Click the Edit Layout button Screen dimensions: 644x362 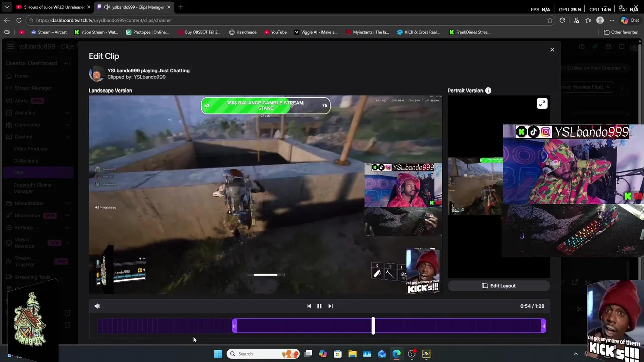(x=499, y=286)
